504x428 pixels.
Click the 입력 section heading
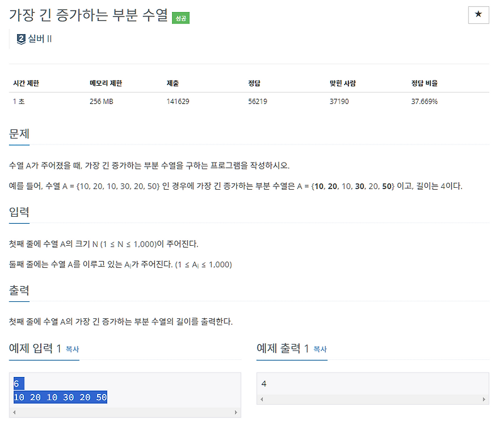[20, 212]
